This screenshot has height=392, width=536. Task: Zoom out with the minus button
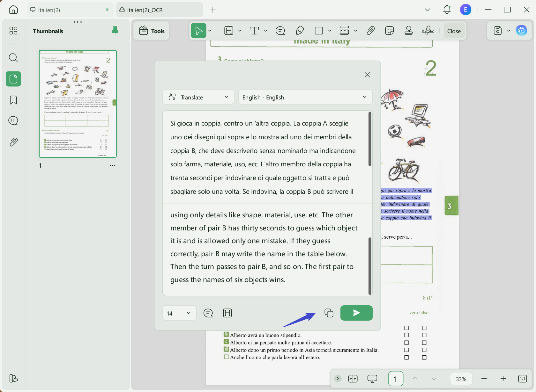pyautogui.click(x=484, y=379)
